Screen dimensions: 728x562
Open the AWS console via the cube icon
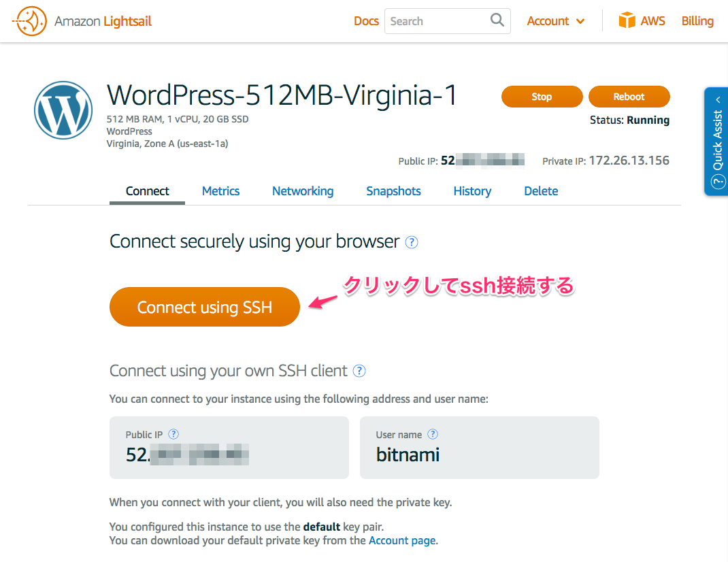[x=627, y=20]
